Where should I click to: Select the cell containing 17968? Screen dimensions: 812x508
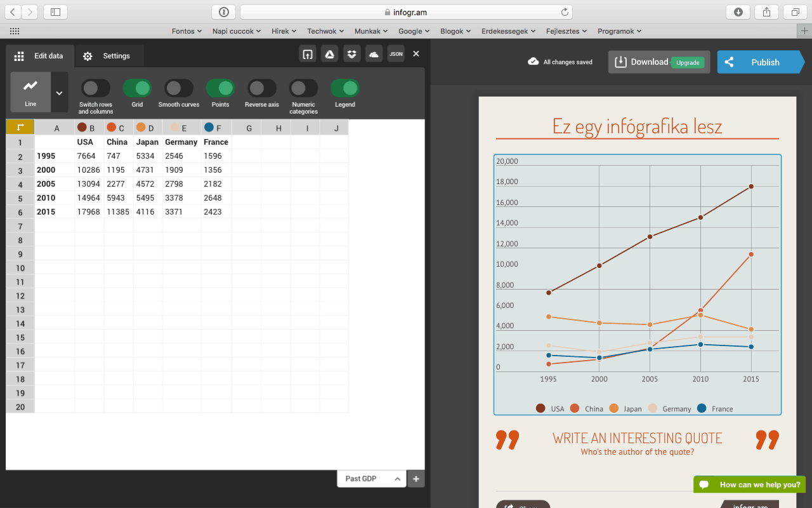[89, 212]
